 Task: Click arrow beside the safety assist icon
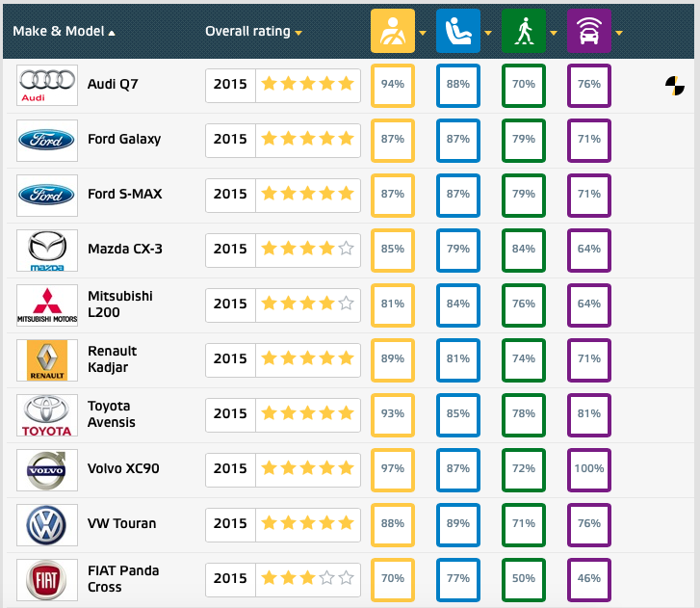[619, 33]
